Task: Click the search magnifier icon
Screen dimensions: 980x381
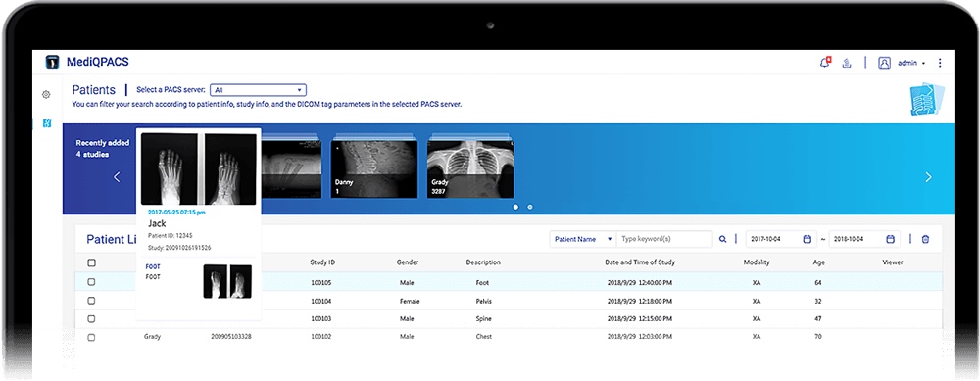Action: coord(722,239)
